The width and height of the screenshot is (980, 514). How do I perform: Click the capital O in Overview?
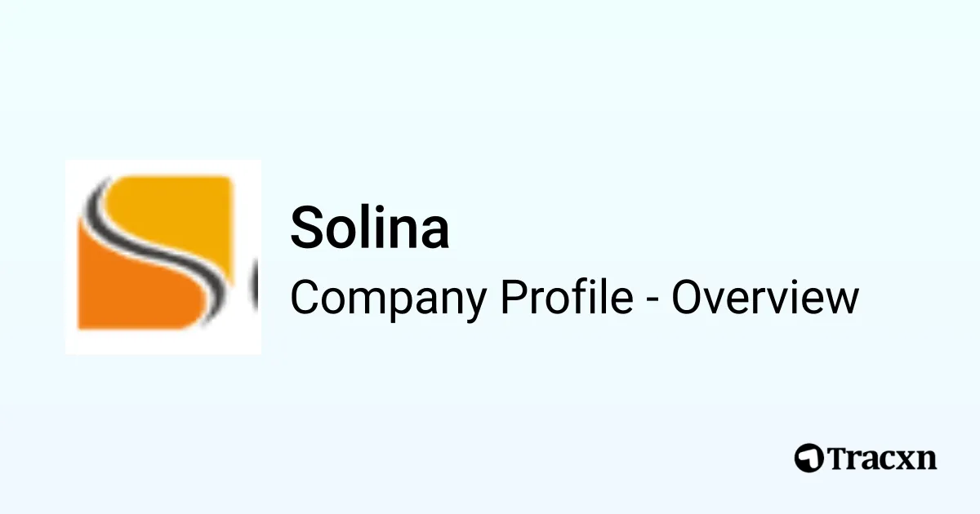pyautogui.click(x=688, y=298)
